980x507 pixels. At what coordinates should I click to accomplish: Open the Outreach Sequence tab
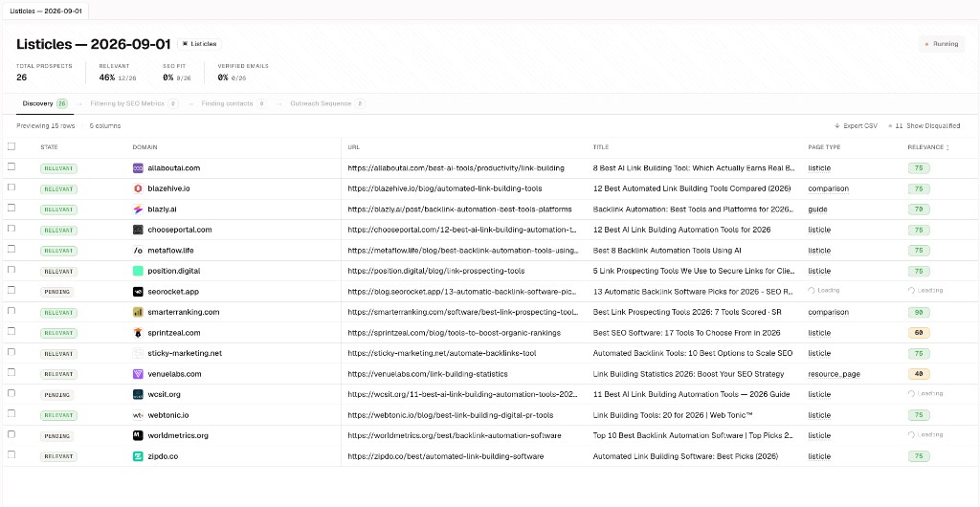pyautogui.click(x=327, y=103)
